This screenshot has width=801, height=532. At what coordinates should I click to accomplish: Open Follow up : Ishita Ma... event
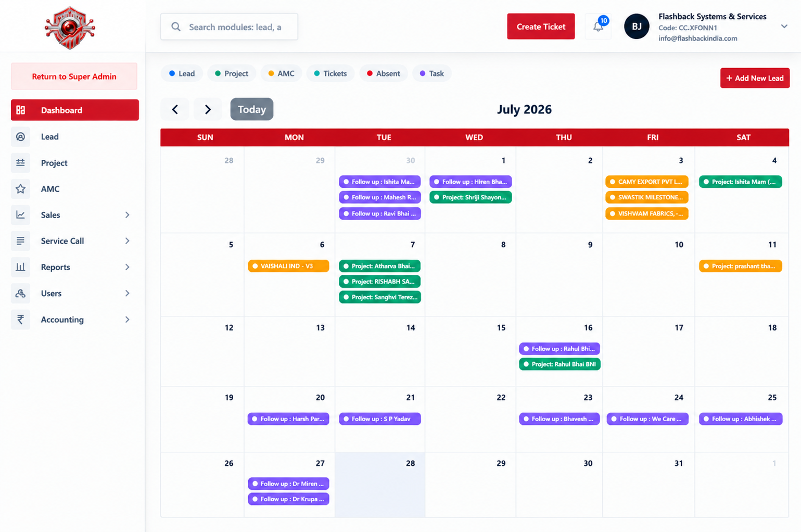click(x=380, y=182)
